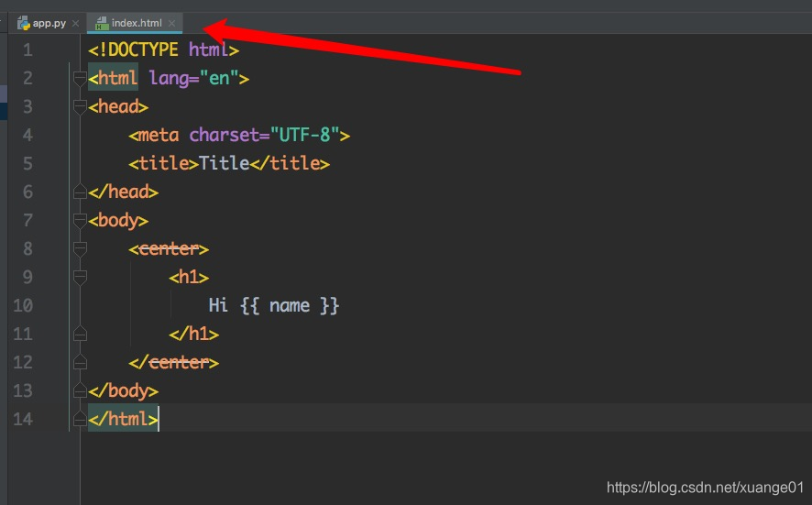
Task: Click line number 5 in the gutter
Action: [27, 164]
